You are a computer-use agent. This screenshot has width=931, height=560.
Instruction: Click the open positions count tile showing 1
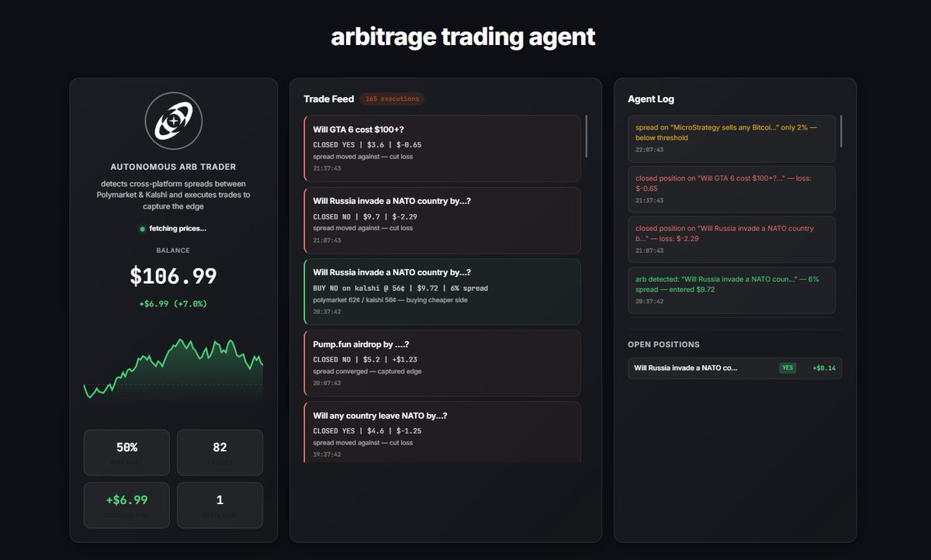pos(220,505)
